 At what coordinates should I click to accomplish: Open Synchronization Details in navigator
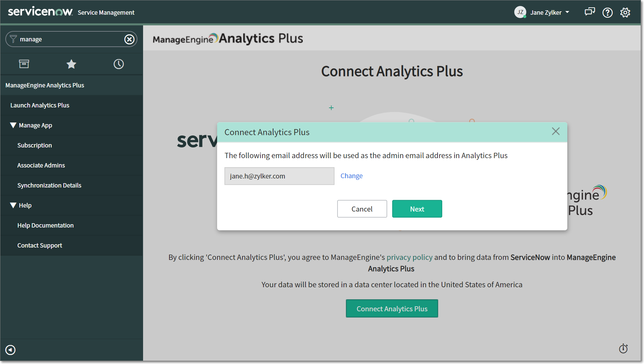(49, 185)
